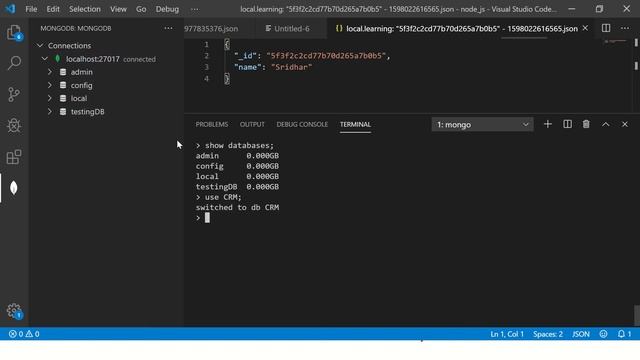Screen dimensions: 640x360
Task: Close the terminal panel
Action: pyautogui.click(x=625, y=124)
